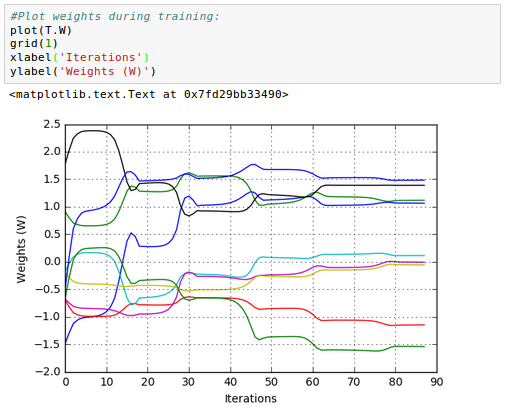Click the cyan curve's end near 0.1

click(x=424, y=256)
